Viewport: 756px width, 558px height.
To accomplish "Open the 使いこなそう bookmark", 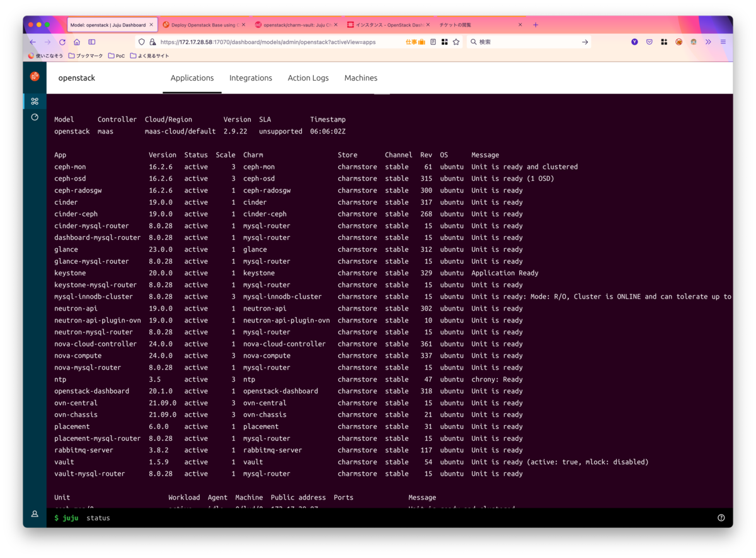I will 45,56.
